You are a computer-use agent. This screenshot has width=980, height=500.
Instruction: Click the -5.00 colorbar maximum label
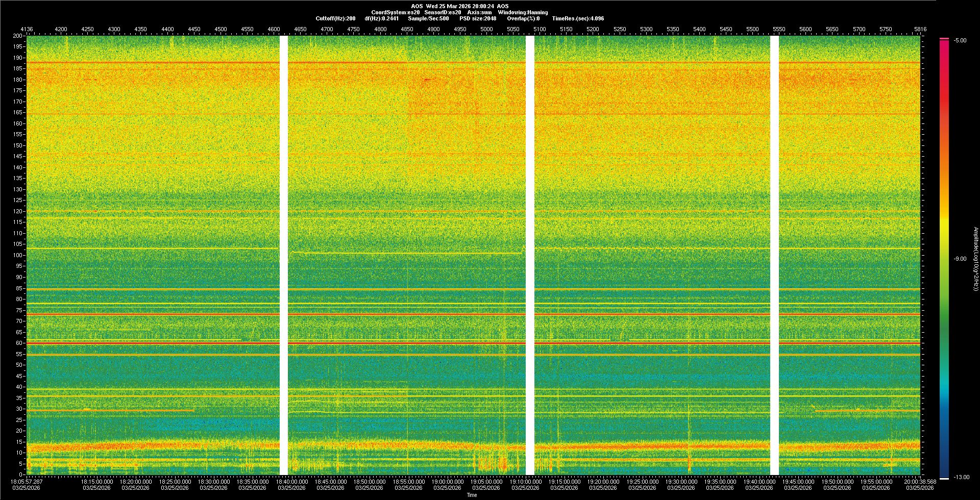pyautogui.click(x=960, y=41)
